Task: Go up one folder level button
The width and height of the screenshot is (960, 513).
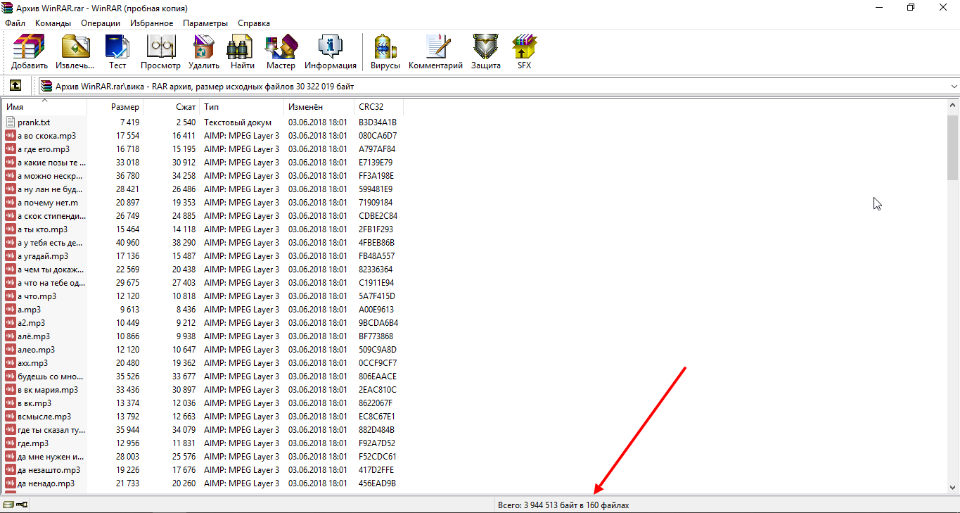Action: tap(15, 86)
